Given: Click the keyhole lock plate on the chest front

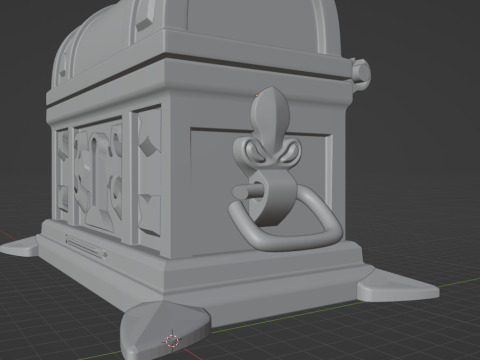Looking at the screenshot, I should pos(98,177).
